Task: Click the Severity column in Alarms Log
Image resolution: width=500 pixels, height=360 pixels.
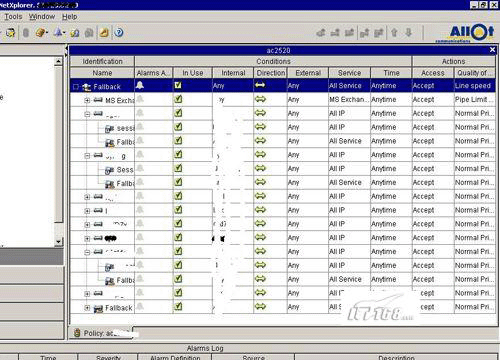Action: [108, 357]
